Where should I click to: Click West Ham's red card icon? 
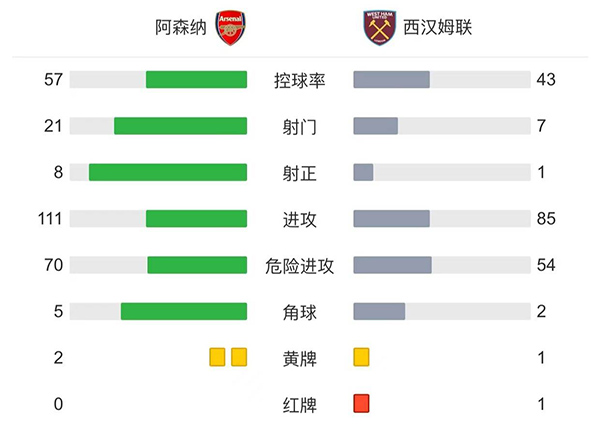362,404
